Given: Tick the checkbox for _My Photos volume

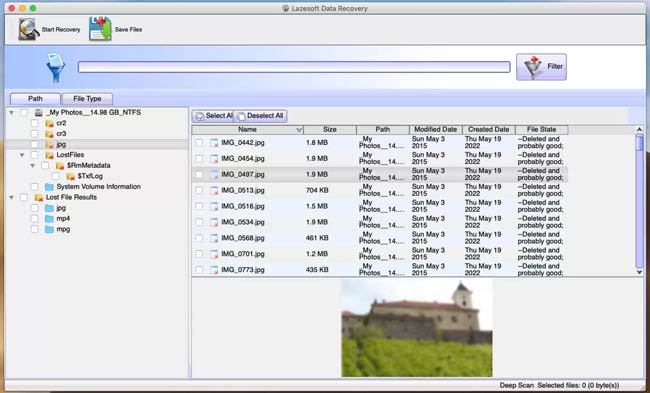Looking at the screenshot, I should tap(24, 113).
